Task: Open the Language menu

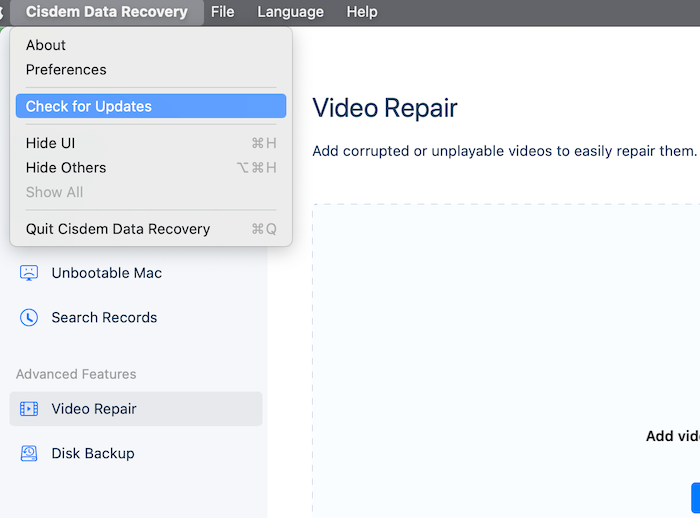Action: point(290,12)
